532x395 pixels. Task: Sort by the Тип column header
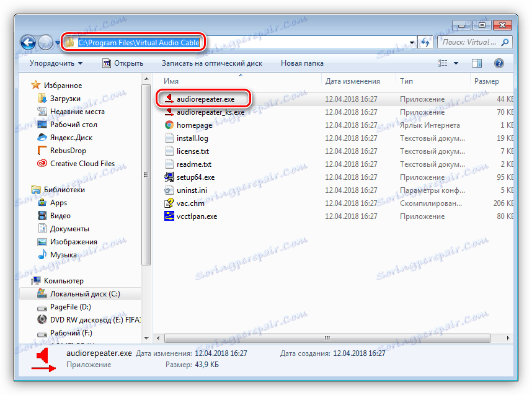coord(407,81)
